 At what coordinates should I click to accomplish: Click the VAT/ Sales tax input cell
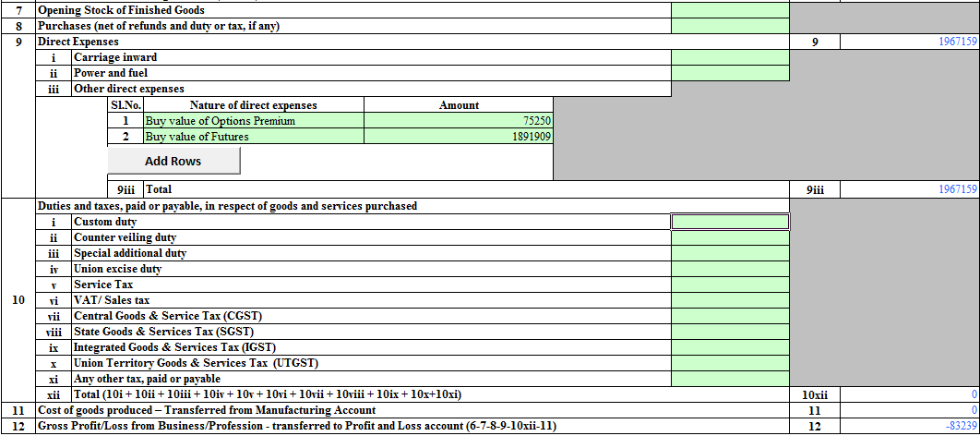coord(730,300)
